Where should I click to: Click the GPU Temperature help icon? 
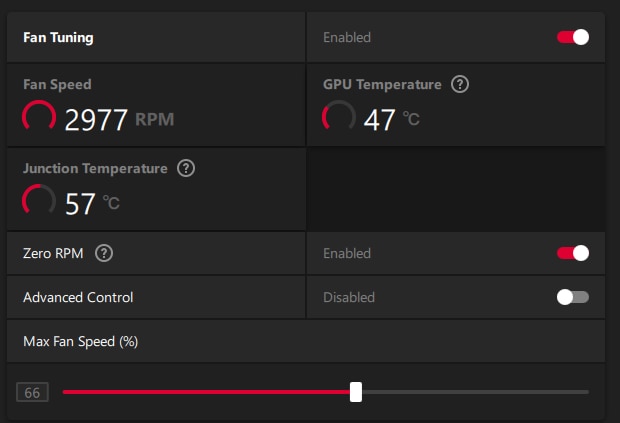coord(460,84)
